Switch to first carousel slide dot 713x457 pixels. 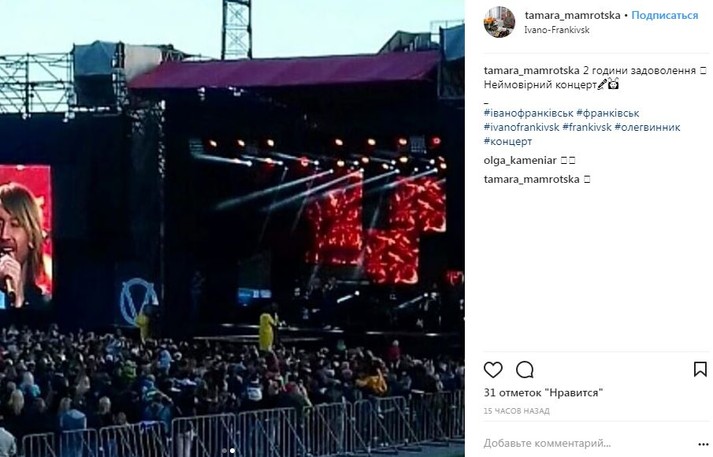click(x=224, y=451)
